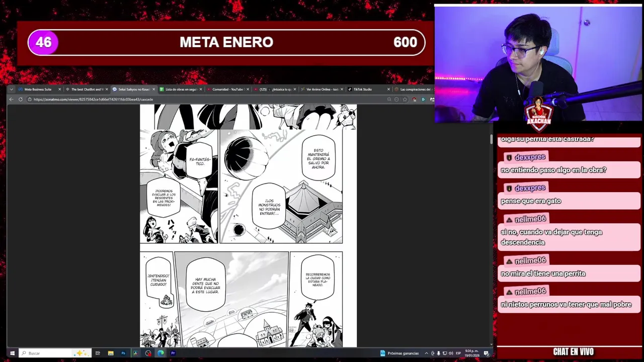
Task: Open the (125) ¿Intoxica lo que tab
Action: [275, 89]
